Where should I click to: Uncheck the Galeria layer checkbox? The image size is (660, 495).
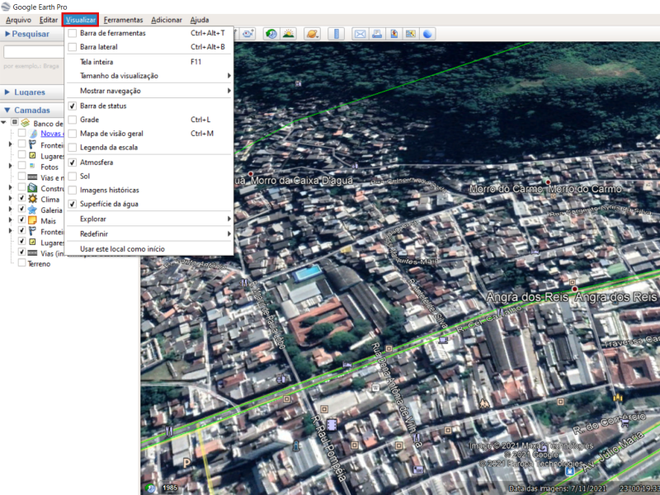[x=22, y=209]
